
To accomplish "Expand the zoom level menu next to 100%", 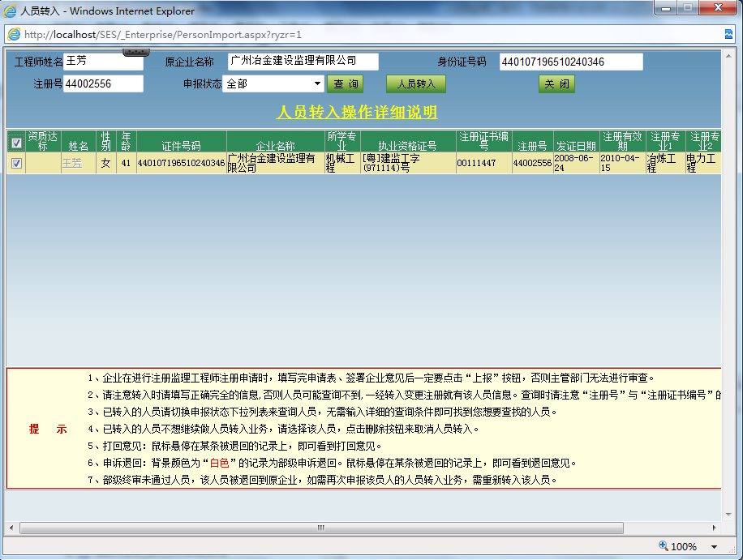I will click(x=714, y=547).
